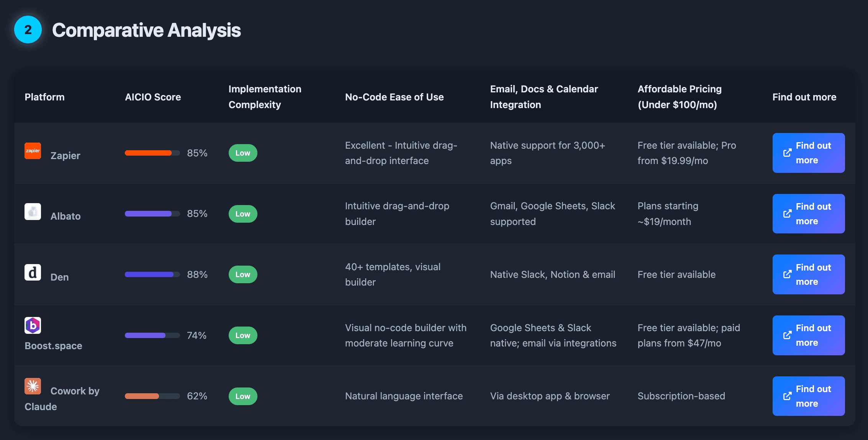
Task: Click Find out more for Den
Action: [809, 274]
